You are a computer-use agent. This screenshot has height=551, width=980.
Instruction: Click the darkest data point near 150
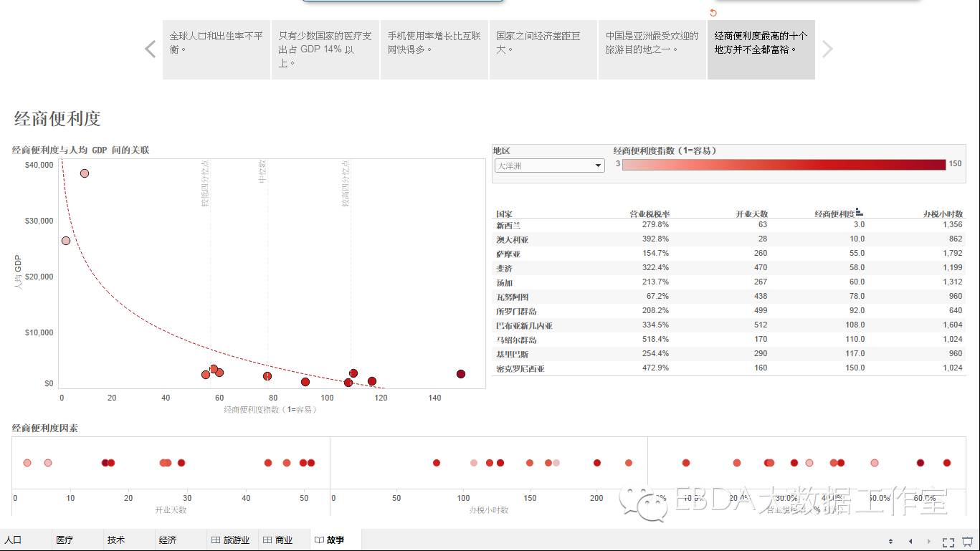[x=461, y=374]
